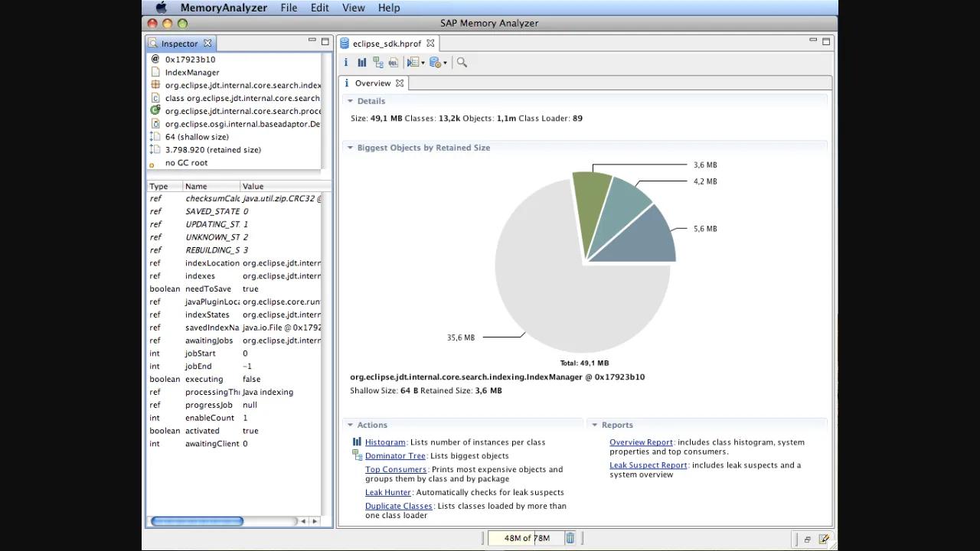980x551 pixels.
Task: Click the Type column header
Action: [x=165, y=186]
